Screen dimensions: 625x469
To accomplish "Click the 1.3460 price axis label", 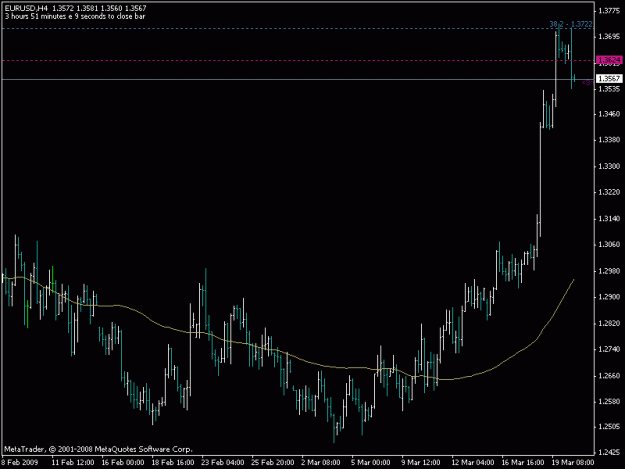I will point(609,114).
